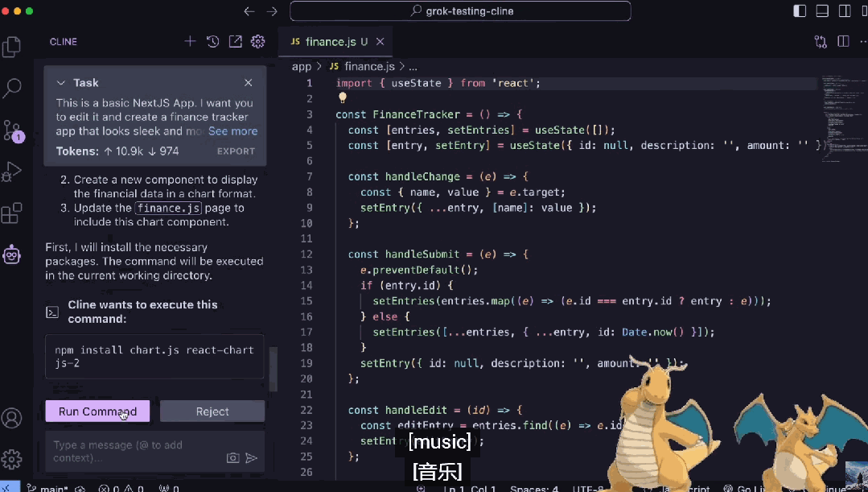
Task: Toggle bottom panel layout icon
Action: point(823,11)
